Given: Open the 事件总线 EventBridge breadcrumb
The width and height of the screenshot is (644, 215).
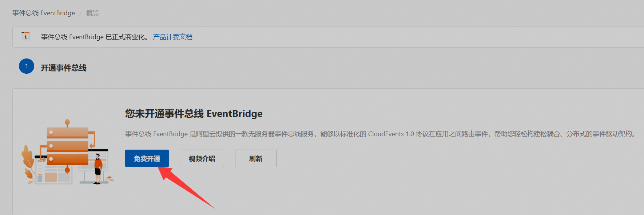Looking at the screenshot, I should coord(44,13).
